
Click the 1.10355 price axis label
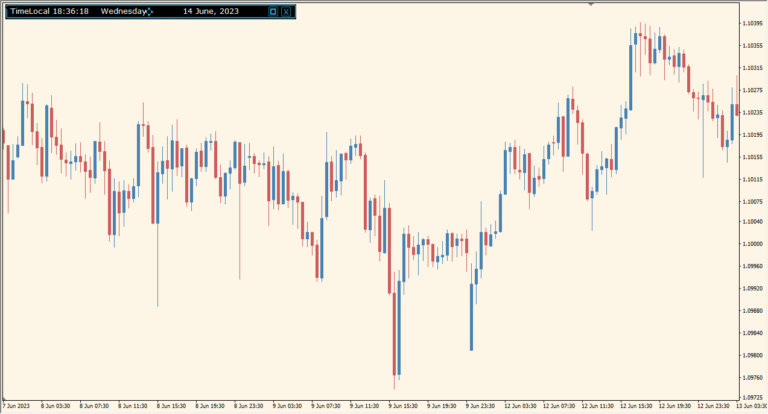(x=752, y=46)
